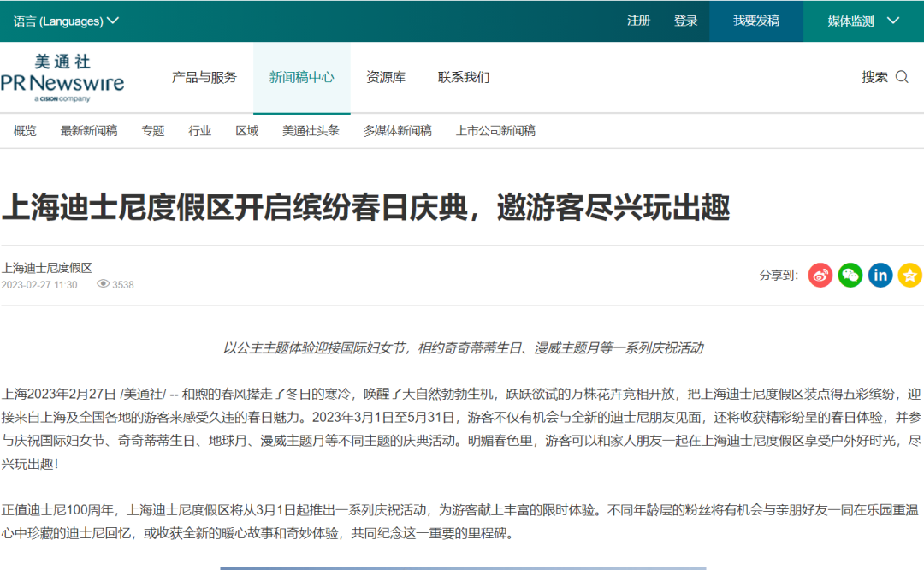Share article to Weibo
Viewport: 924px width, 570px height.
[819, 275]
